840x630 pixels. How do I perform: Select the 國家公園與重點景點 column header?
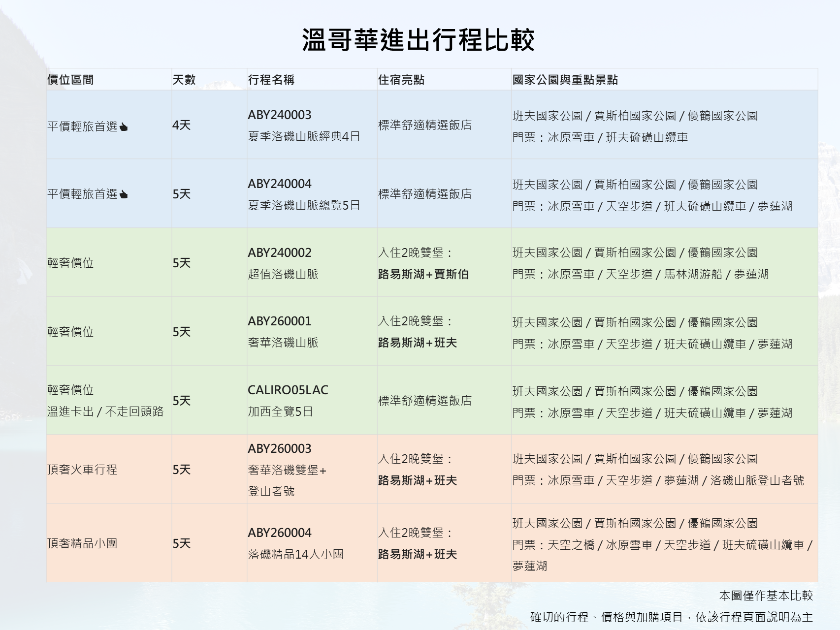point(565,80)
